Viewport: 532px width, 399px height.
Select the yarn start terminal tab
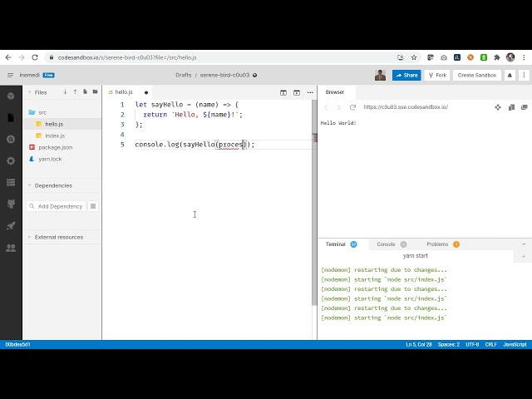click(416, 256)
